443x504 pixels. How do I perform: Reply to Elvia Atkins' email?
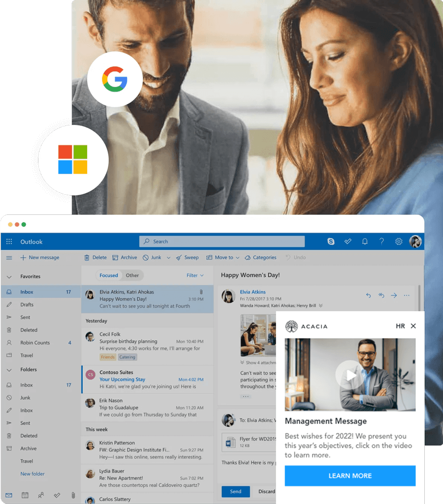368,296
